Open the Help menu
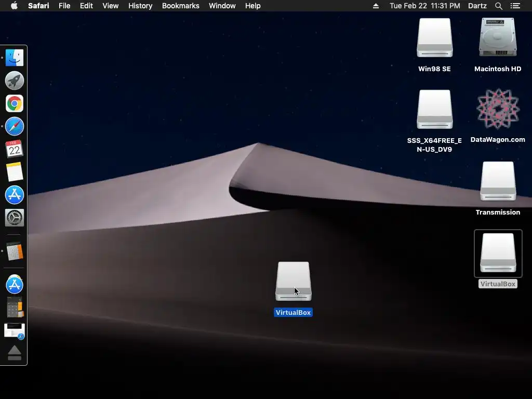 pos(253,6)
